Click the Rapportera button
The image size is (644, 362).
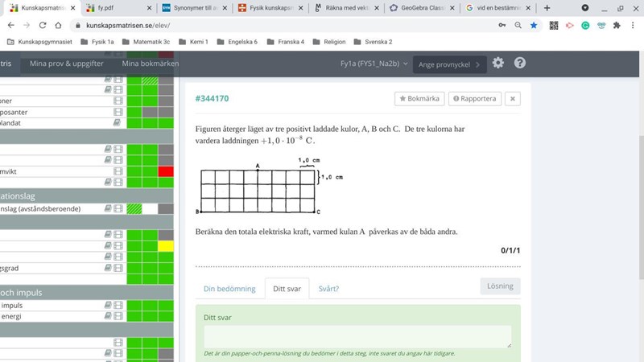coord(475,99)
